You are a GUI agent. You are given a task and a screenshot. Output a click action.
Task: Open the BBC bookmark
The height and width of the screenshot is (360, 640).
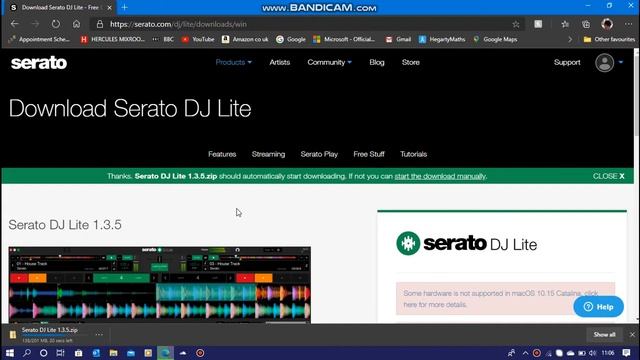[163, 39]
